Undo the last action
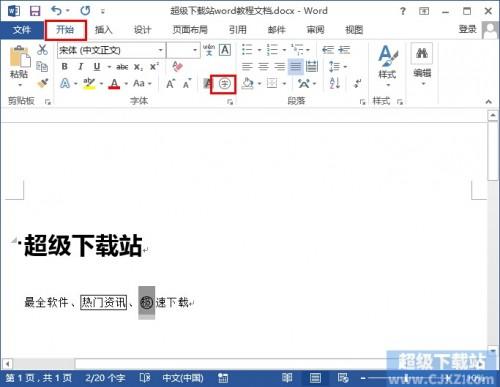Screen dimensions: 500x387 pos(57,11)
